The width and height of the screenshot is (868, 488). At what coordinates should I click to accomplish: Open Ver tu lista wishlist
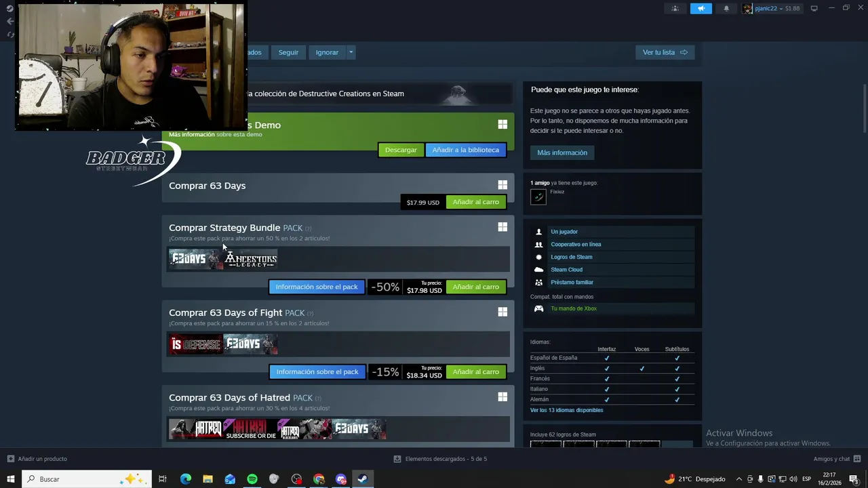point(665,52)
